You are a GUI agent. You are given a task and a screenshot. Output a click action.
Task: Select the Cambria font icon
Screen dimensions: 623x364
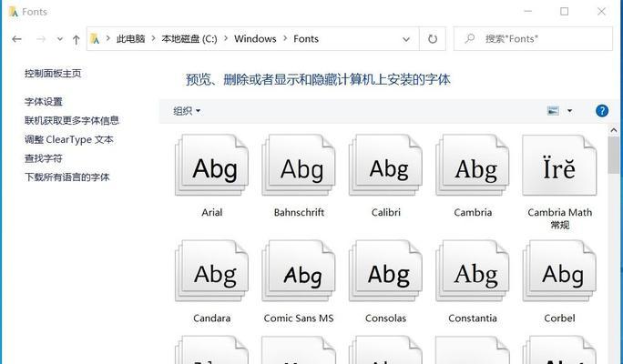[473, 165]
